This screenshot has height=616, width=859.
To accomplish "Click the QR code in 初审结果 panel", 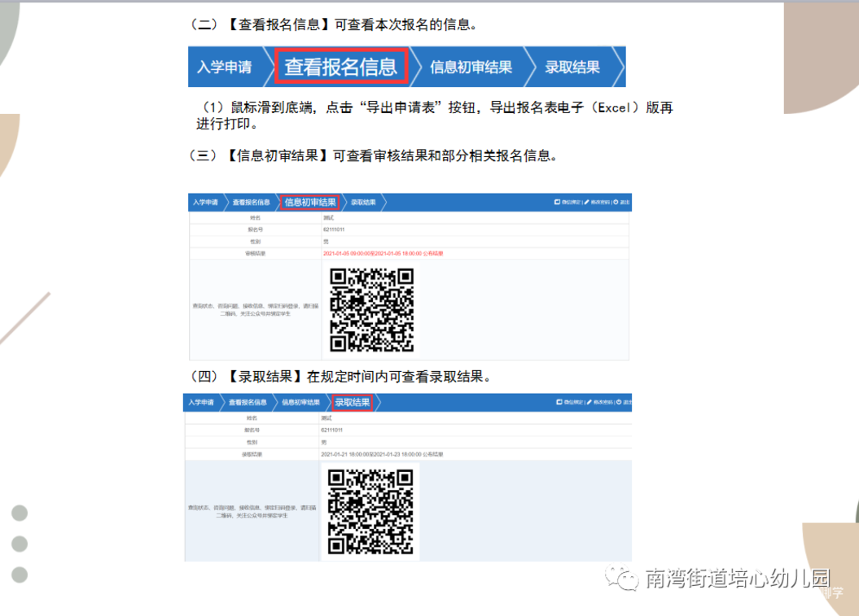I will [x=371, y=310].
